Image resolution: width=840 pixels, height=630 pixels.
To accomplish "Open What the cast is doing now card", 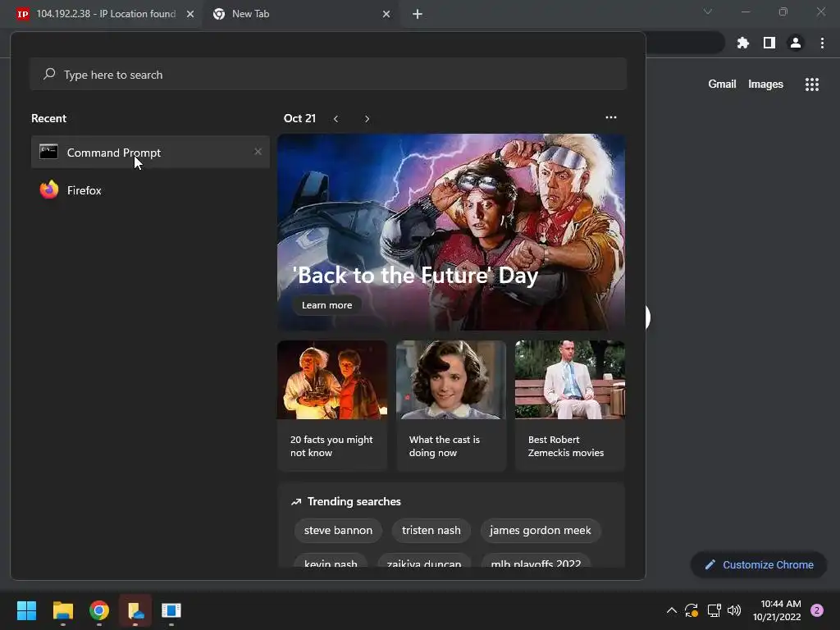I will 451,405.
